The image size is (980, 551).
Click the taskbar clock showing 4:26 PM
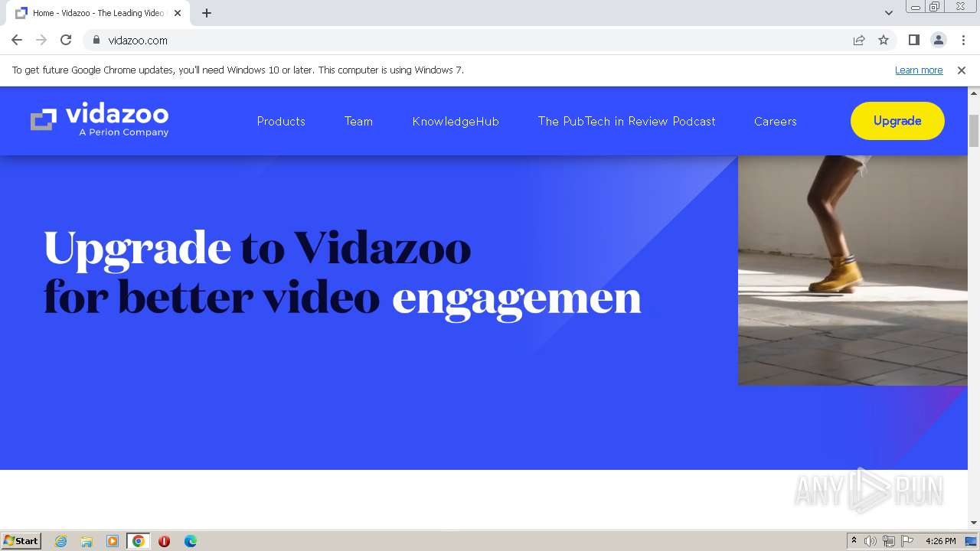pos(940,541)
